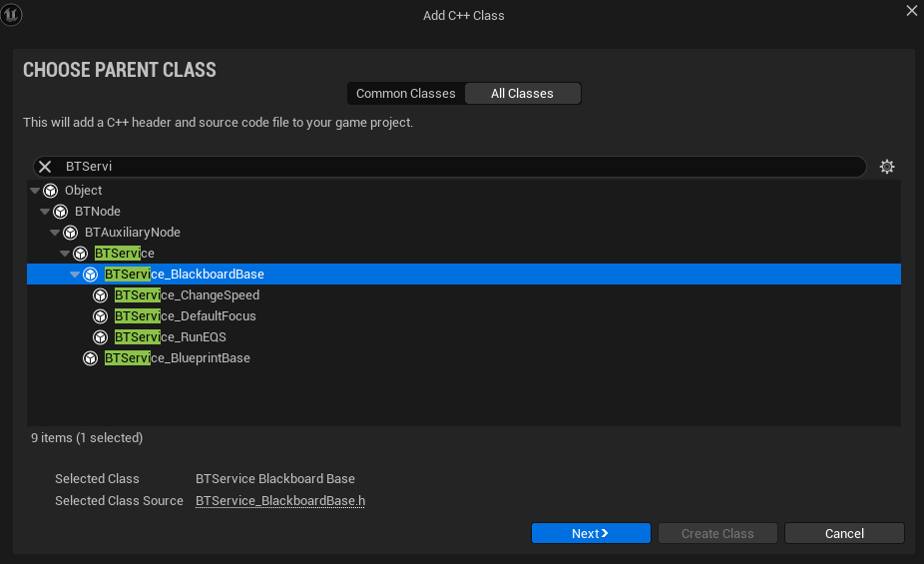Select BTService_DefaultFocus class

(x=464, y=316)
